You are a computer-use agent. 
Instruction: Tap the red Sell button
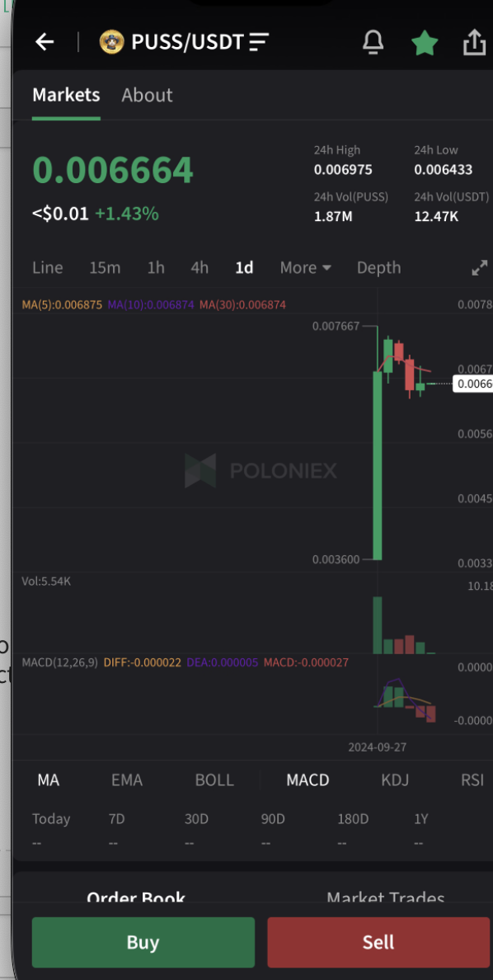point(378,943)
